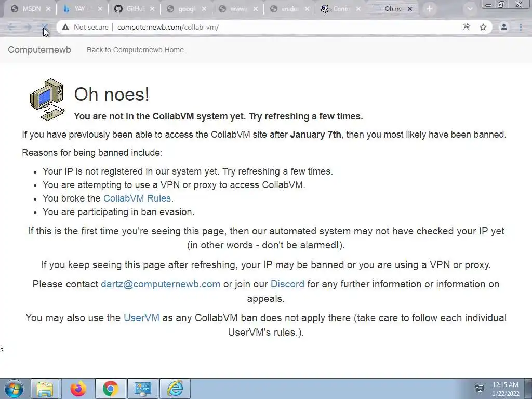
Task: Minimize the Chrome window
Action: coord(488,4)
